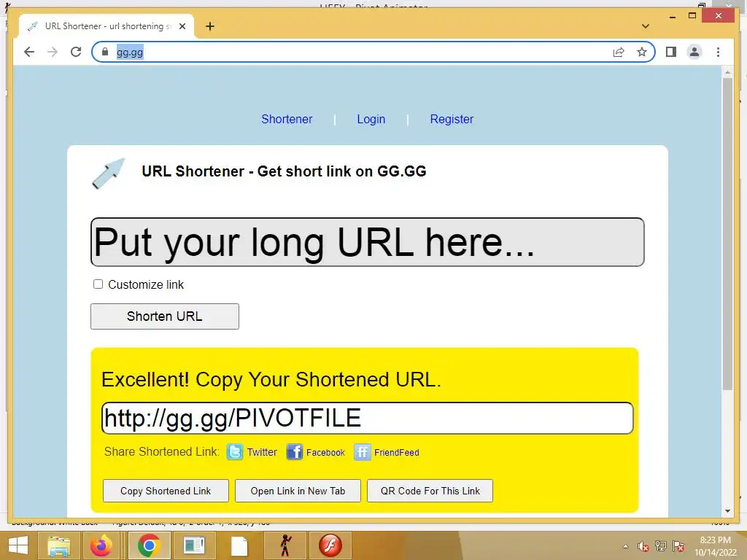Screen dimensions: 747x560
Task: Click the page scrollbar down arrow
Action: coord(727,511)
